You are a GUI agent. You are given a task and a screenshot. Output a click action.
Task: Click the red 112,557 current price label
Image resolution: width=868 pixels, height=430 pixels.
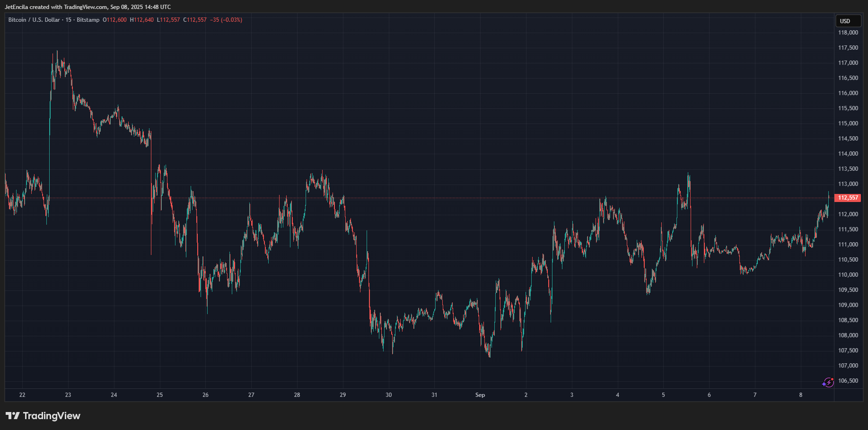[x=848, y=198]
